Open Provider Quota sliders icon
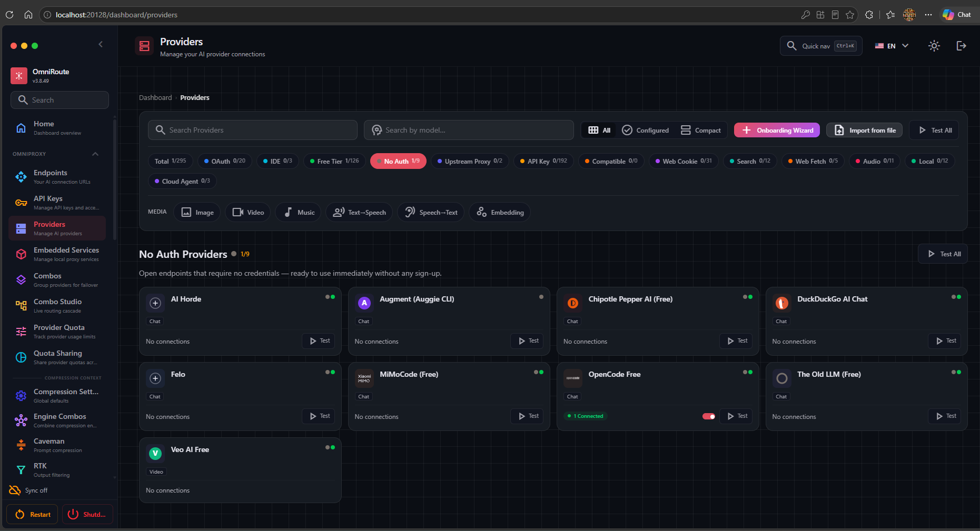Viewport: 980px width, 531px height. (21, 332)
